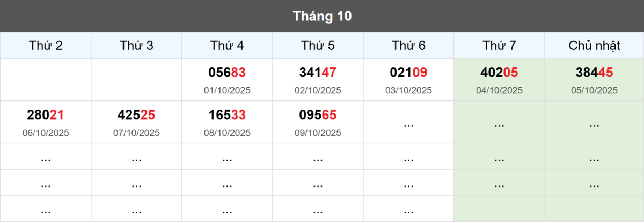The image size is (644, 223).
Task: Select the Thứ 2 column header
Action: coord(46,46)
